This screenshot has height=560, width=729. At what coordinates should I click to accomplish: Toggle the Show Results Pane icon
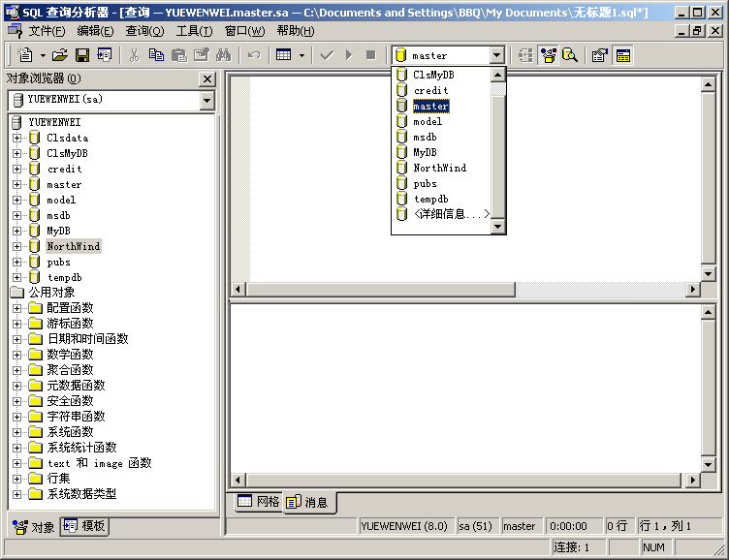tap(623, 55)
